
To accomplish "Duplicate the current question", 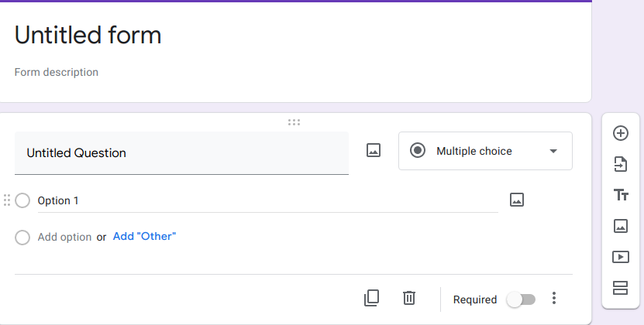I will tap(372, 298).
